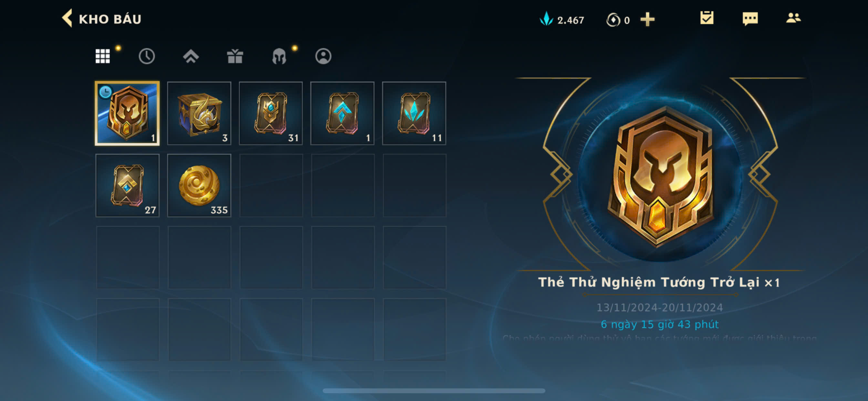868x401 pixels.
Task: Tap the blue mote currency counter 2.467
Action: (562, 20)
